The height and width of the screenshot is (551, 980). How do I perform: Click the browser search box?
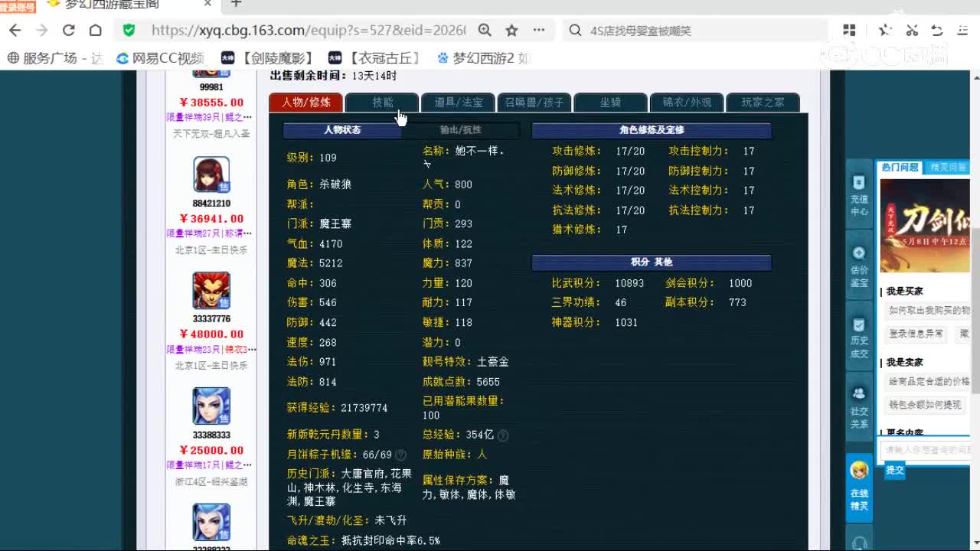(697, 31)
